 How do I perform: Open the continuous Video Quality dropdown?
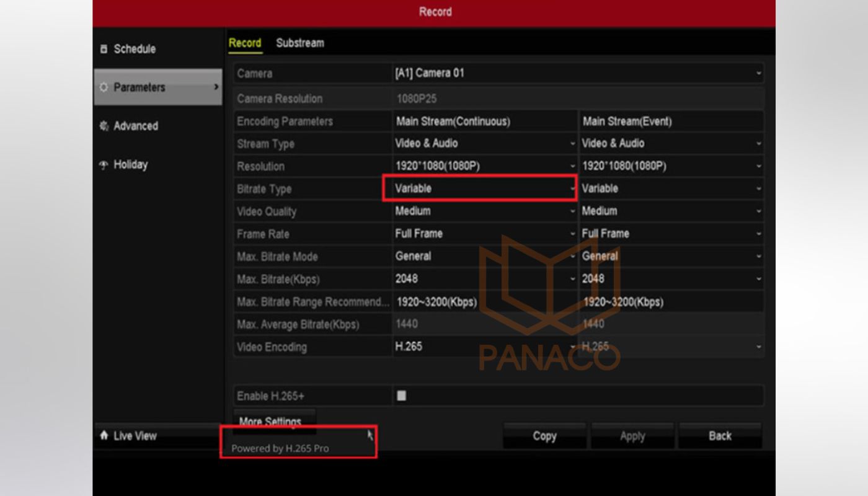coord(484,211)
